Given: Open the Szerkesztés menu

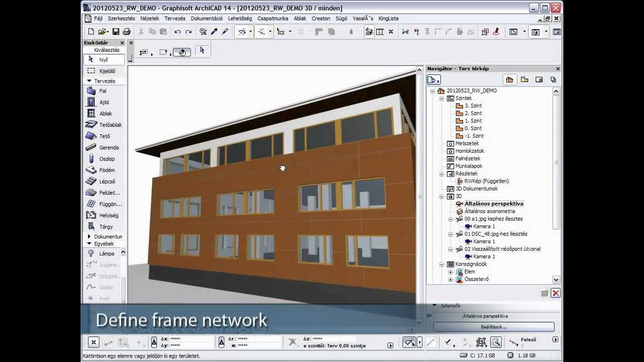Looking at the screenshot, I should (121, 19).
